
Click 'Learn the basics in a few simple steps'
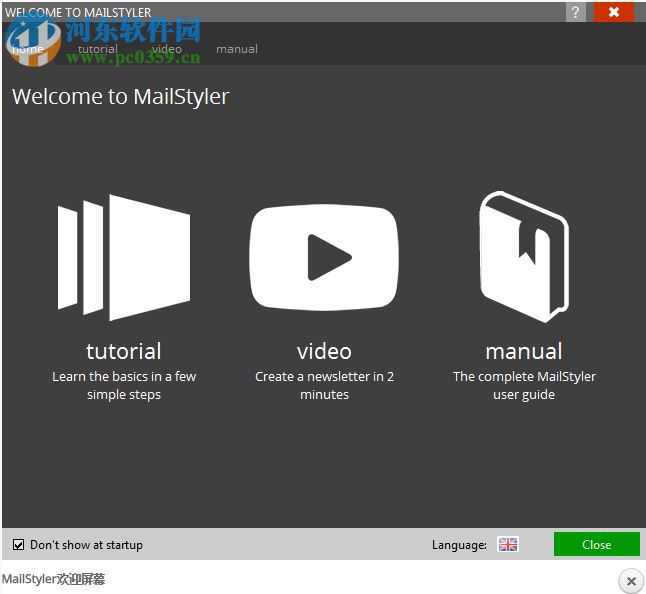tap(124, 385)
